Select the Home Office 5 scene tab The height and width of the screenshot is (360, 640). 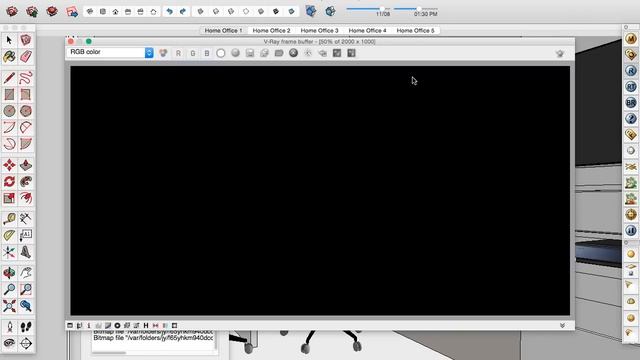[416, 31]
